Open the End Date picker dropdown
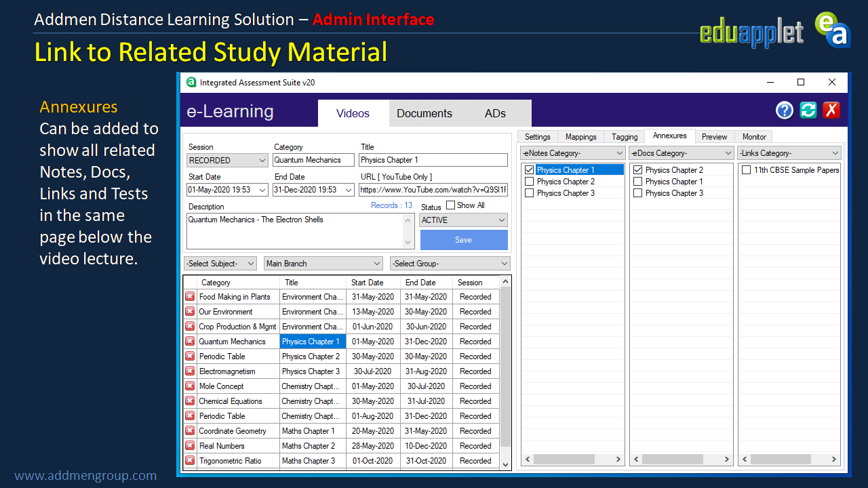Screen dimensions: 868x488 tap(349, 190)
